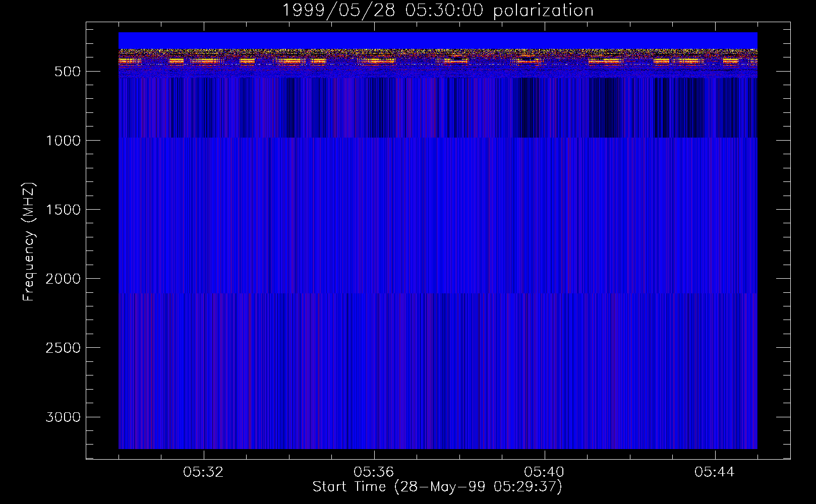
Task: Click the 05:40 time tick label
Action: click(544, 472)
